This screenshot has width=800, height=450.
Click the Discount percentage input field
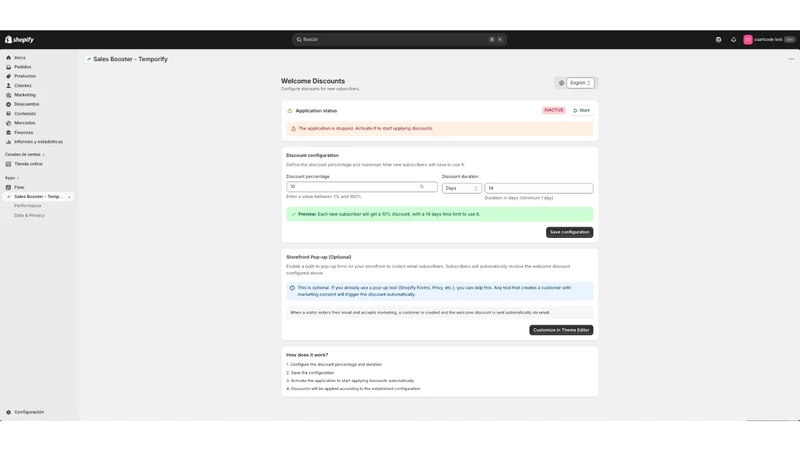[361, 187]
